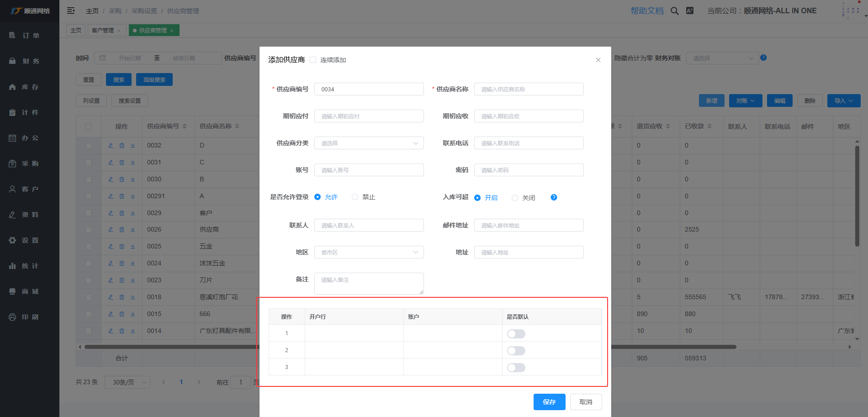
Task: Edit supplier row 0029 with pencil icon
Action: point(111,213)
